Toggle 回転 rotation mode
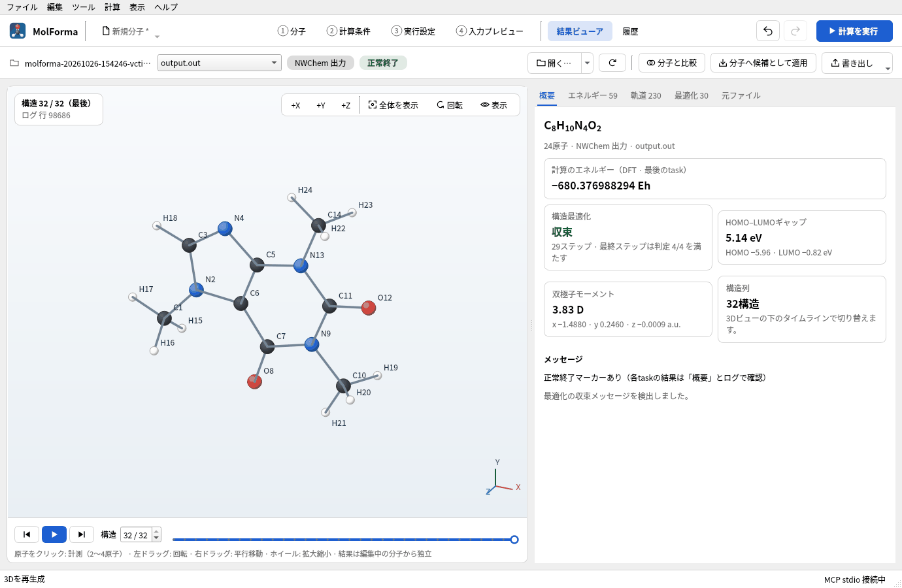The width and height of the screenshot is (902, 588). click(x=450, y=105)
